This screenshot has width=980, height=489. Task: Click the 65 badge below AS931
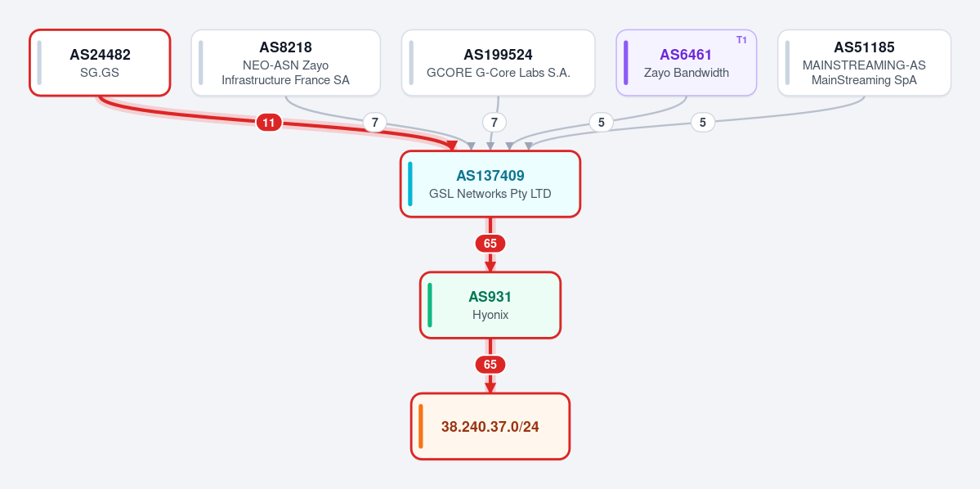tap(490, 365)
